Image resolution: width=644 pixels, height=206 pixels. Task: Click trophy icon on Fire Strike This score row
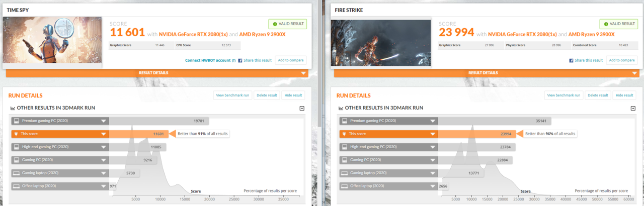(x=344, y=134)
